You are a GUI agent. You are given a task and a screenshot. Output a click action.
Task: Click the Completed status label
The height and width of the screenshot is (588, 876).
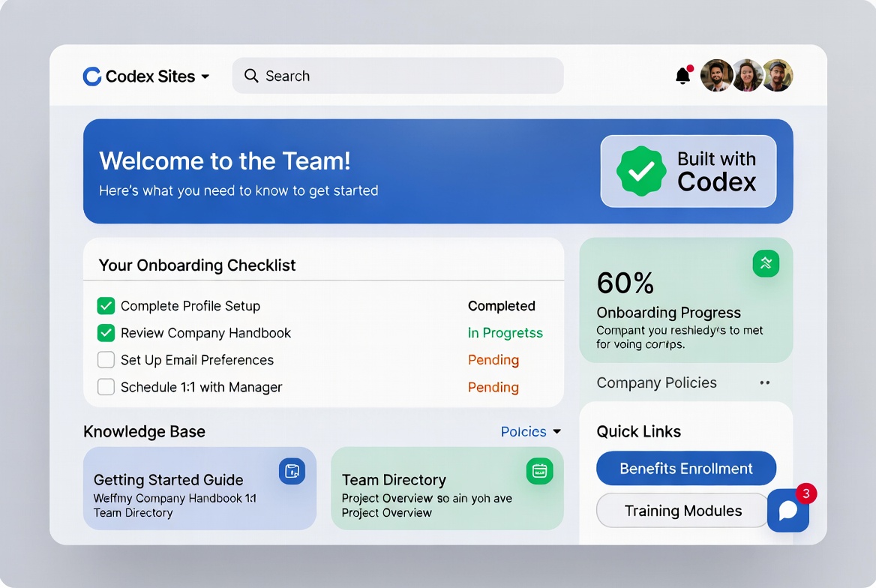[x=501, y=306]
